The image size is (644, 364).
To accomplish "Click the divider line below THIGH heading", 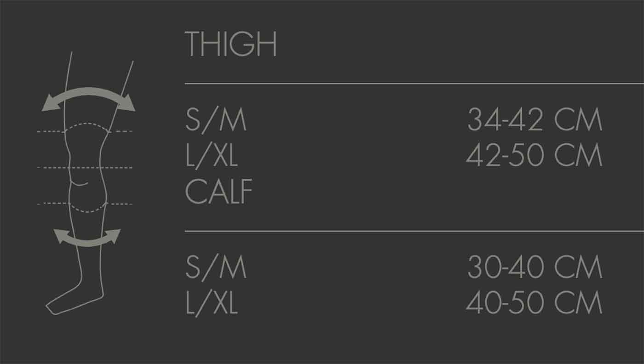I will pyautogui.click(x=414, y=84).
